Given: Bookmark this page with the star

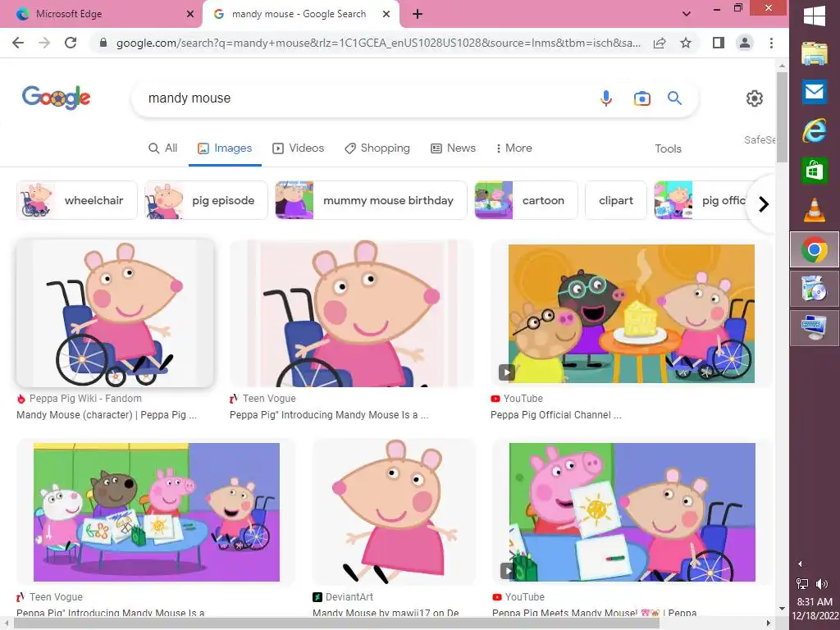Looking at the screenshot, I should pos(686,43).
